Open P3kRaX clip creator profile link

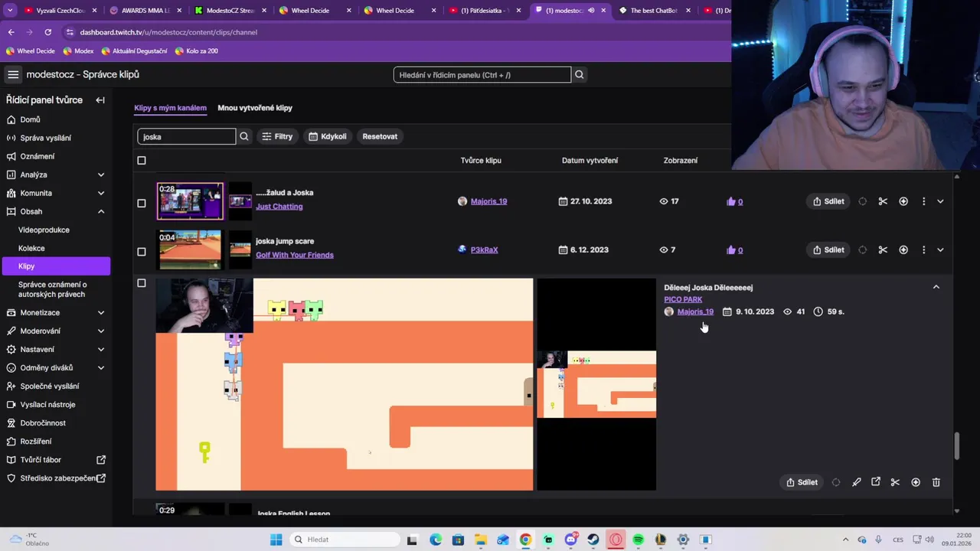tap(484, 249)
